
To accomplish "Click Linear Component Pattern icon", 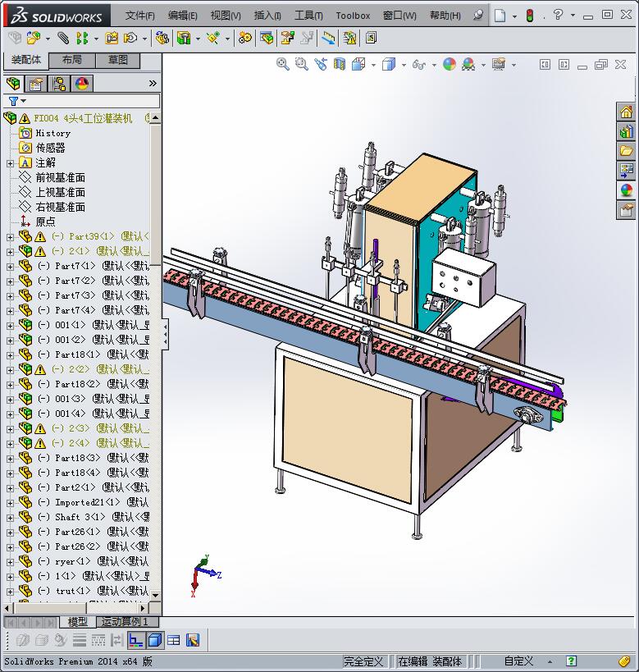I will 82,38.
